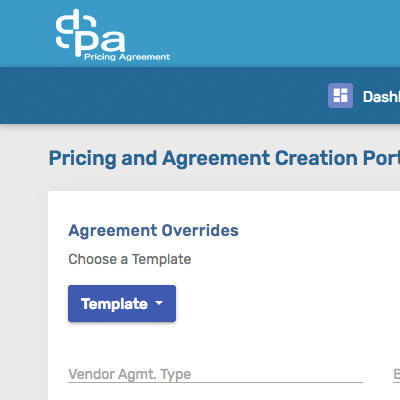400x400 pixels.
Task: Click the cut-off field beside Vendor Agmt. Type
Action: (397, 375)
